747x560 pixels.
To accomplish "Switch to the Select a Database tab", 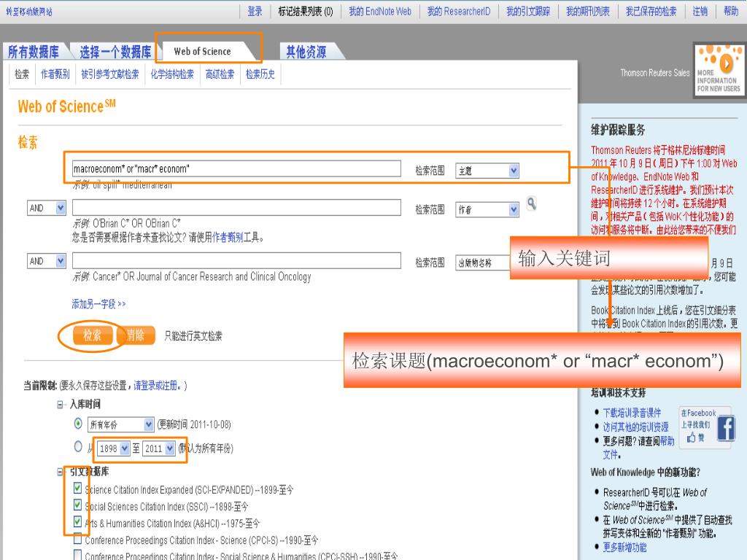I will pos(116,52).
